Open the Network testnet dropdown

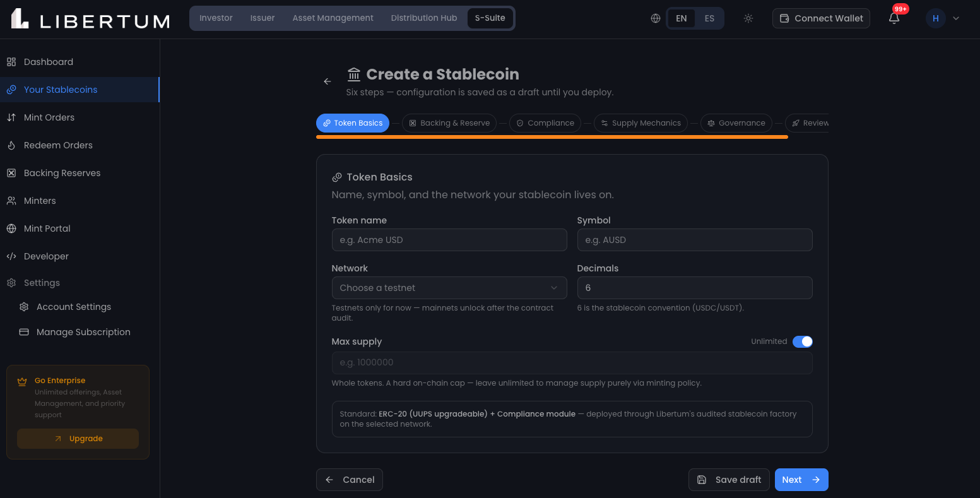click(449, 288)
